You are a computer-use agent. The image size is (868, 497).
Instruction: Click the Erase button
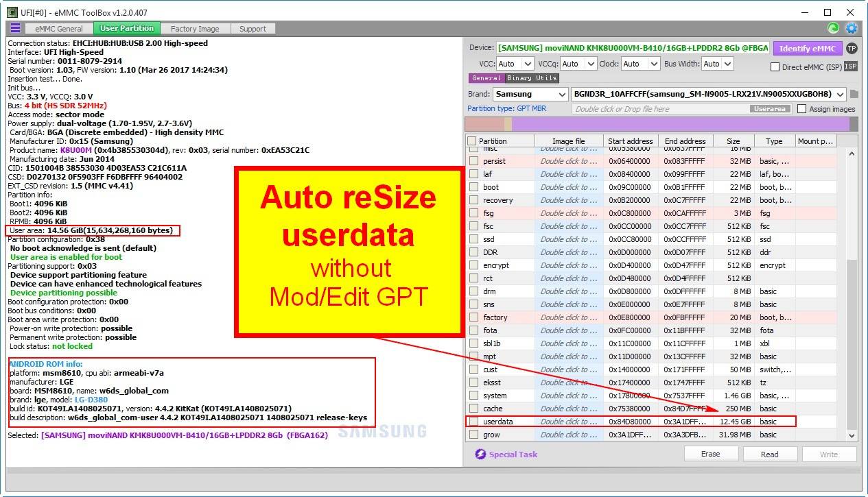click(710, 454)
